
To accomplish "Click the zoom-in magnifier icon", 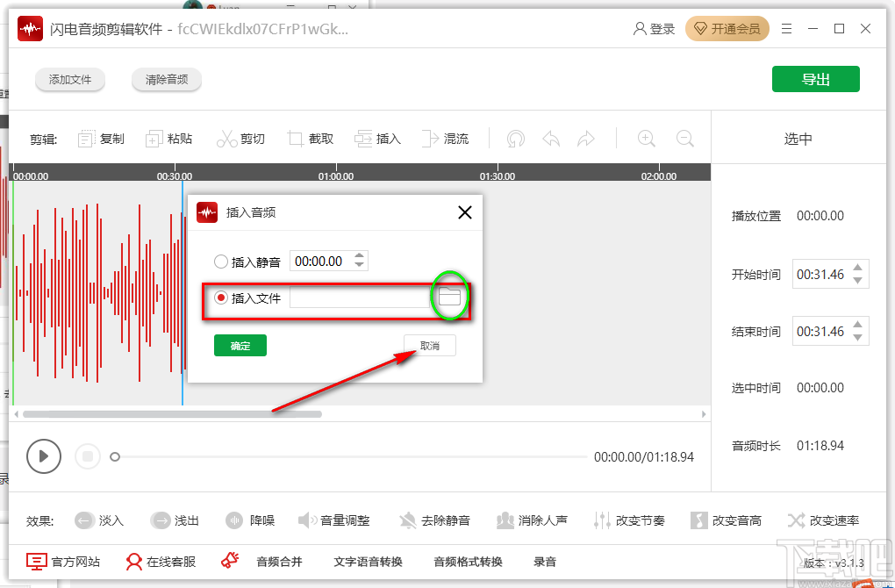I will (646, 138).
